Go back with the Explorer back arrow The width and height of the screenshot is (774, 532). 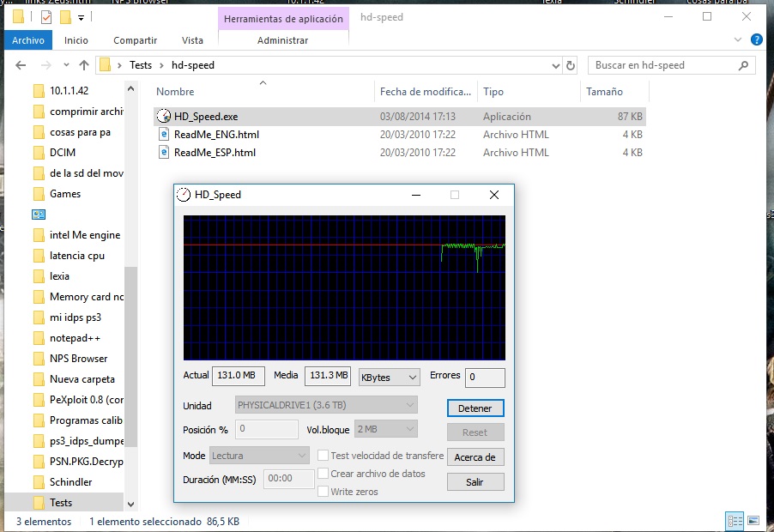point(21,65)
